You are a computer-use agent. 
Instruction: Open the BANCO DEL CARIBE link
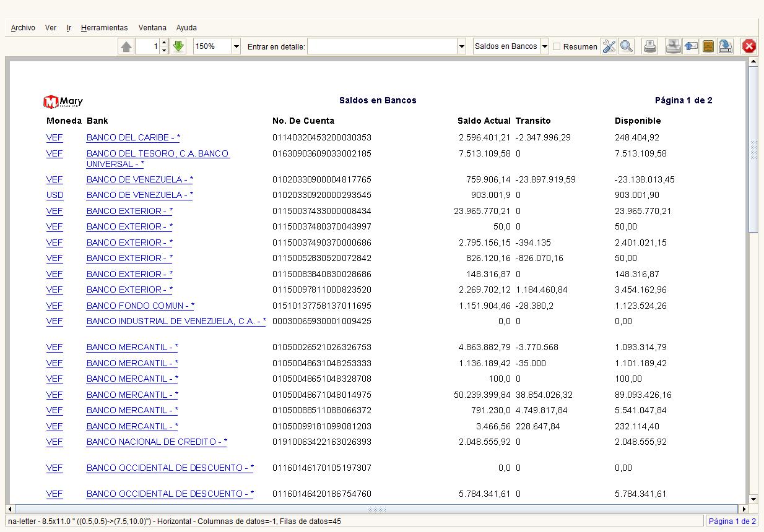132,138
